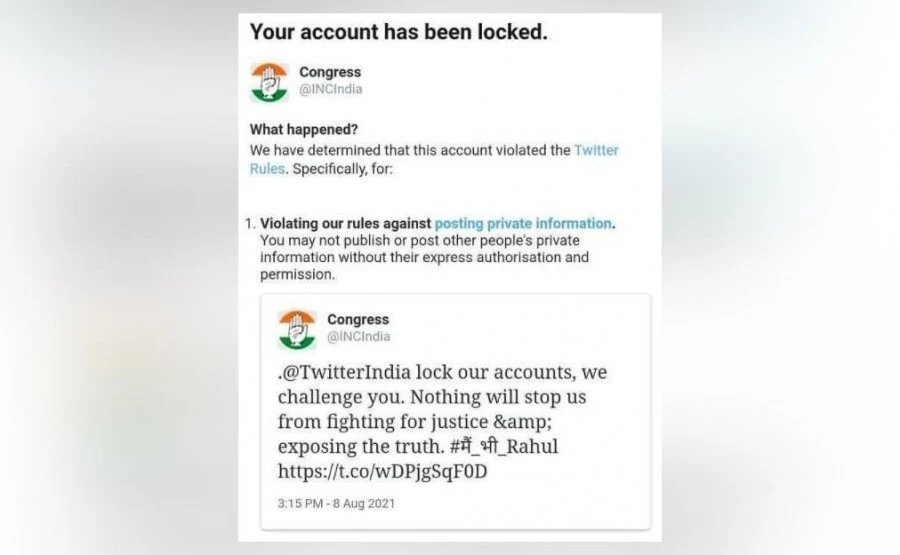Click the "What happened?" heading
This screenshot has width=900, height=555.
click(304, 130)
